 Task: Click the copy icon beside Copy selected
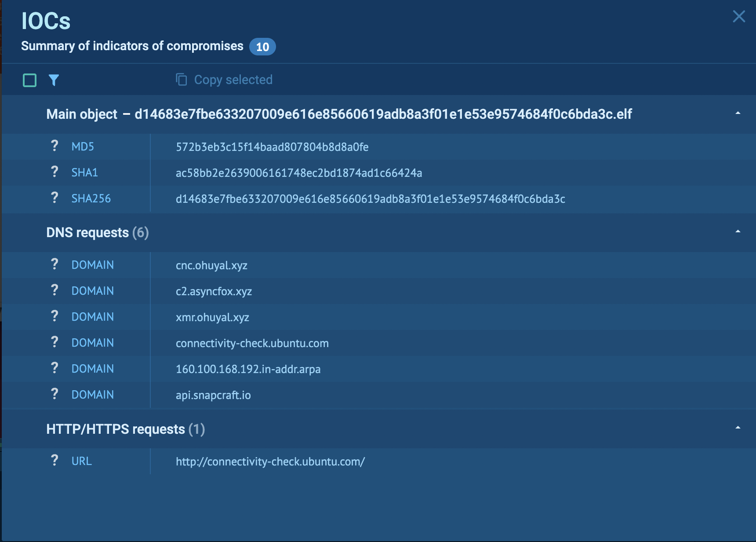pyautogui.click(x=182, y=80)
